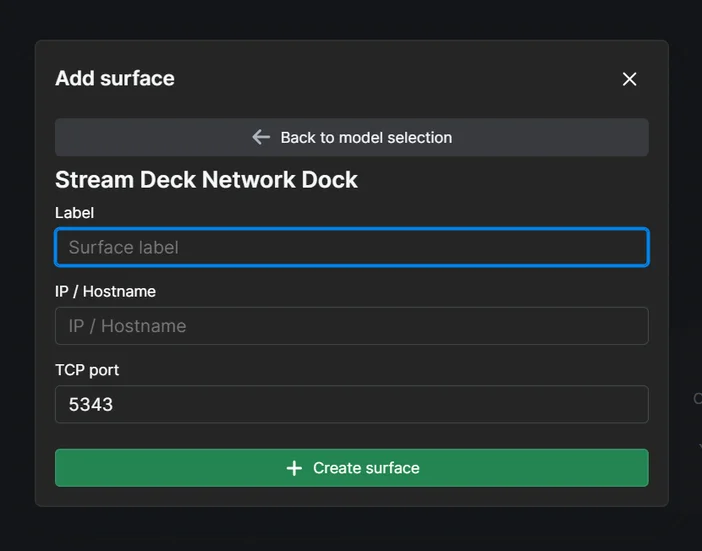Screen dimensions: 702x551
Task: Click the Stream Deck Network Dock heading
Action: tap(206, 180)
